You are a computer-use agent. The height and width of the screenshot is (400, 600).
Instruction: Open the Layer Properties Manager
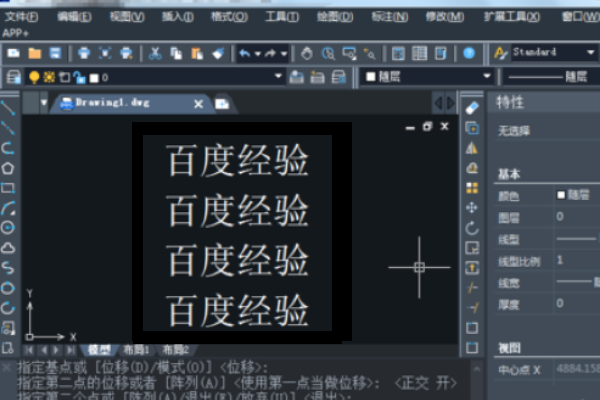coord(14,77)
